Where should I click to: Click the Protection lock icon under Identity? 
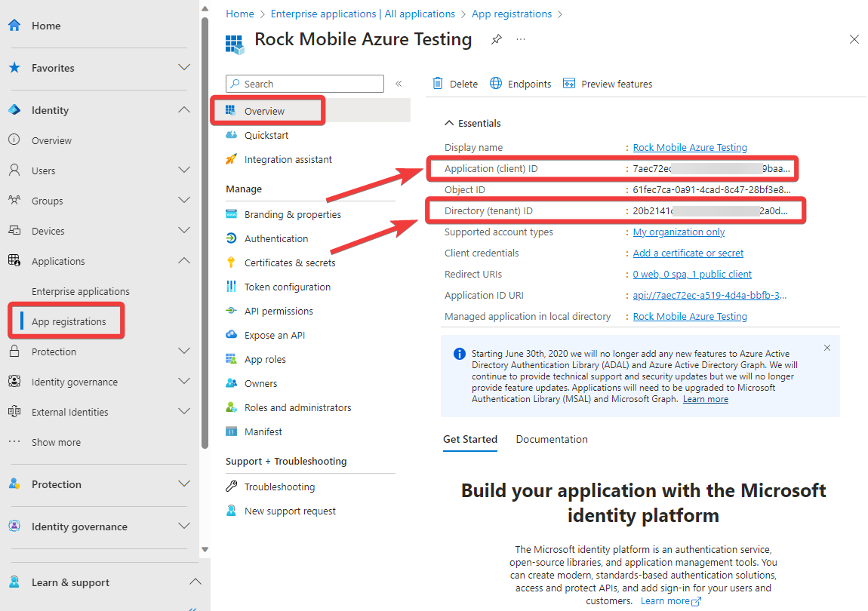coord(14,351)
